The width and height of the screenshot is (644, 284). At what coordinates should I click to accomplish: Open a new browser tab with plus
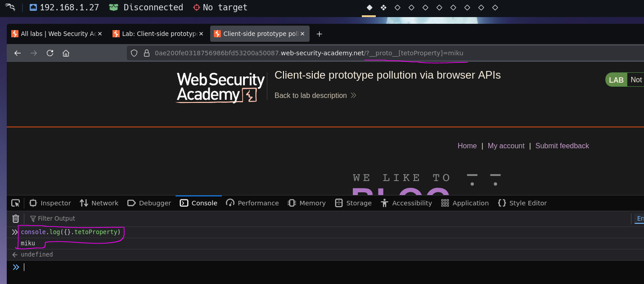coord(319,34)
